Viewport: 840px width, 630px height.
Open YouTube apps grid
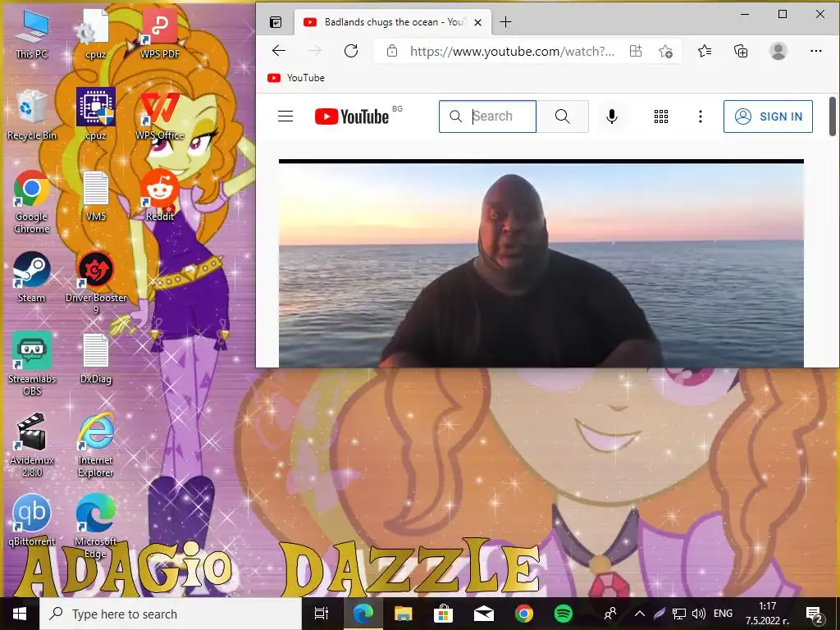pos(661,116)
